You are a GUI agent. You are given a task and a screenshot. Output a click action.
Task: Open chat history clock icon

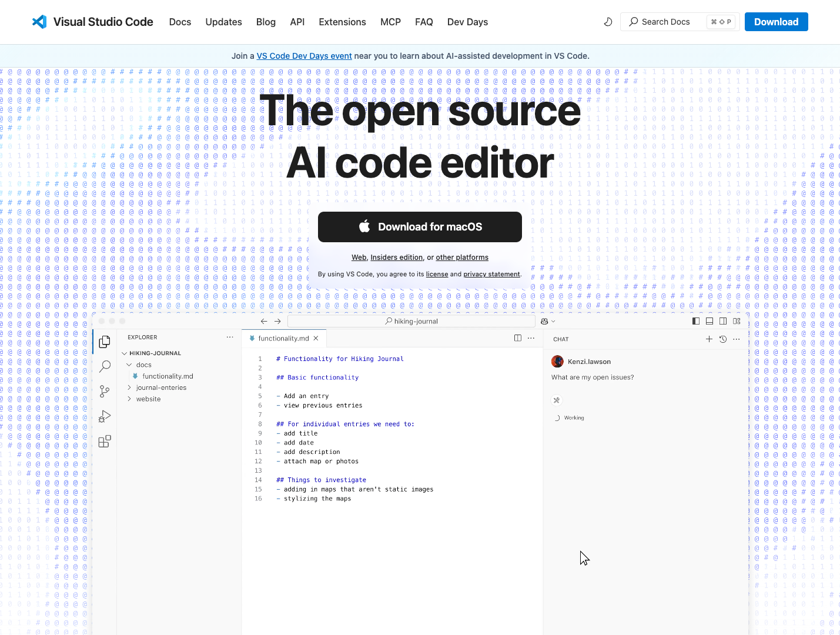point(723,339)
